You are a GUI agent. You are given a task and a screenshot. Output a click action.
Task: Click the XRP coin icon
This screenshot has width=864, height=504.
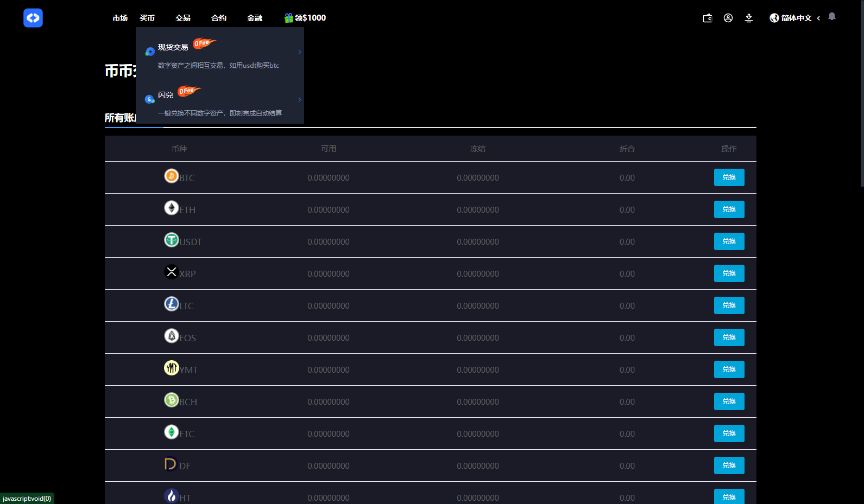click(x=172, y=272)
